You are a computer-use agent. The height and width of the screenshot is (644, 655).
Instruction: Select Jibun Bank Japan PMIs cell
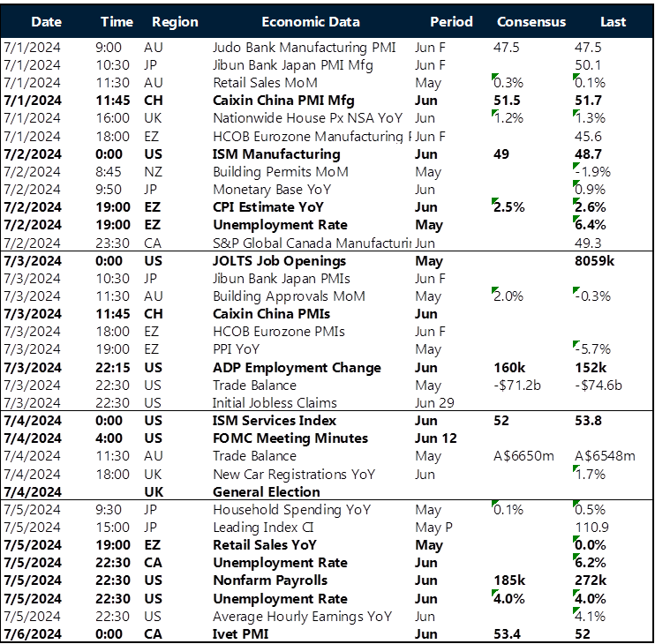click(282, 279)
